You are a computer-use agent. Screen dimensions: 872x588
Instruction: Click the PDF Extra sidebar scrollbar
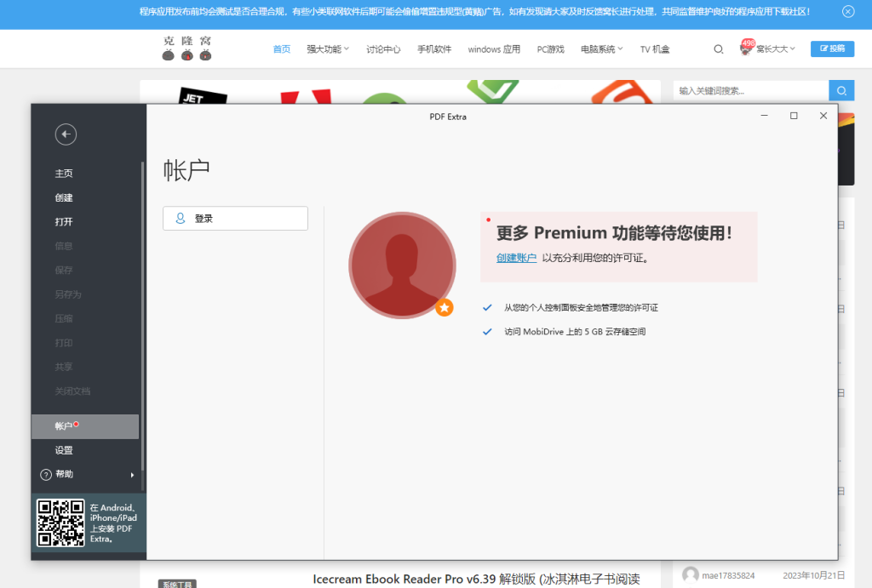pyautogui.click(x=142, y=317)
